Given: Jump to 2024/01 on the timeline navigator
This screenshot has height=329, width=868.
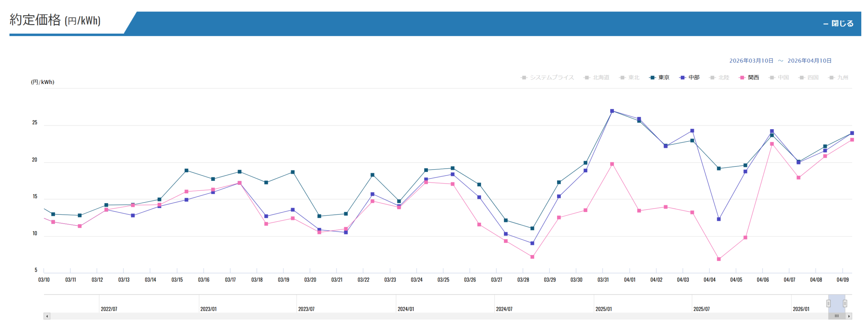Looking at the screenshot, I should [x=406, y=309].
